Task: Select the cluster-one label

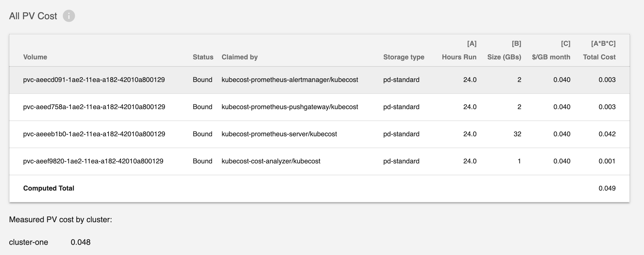Action: coord(28,242)
